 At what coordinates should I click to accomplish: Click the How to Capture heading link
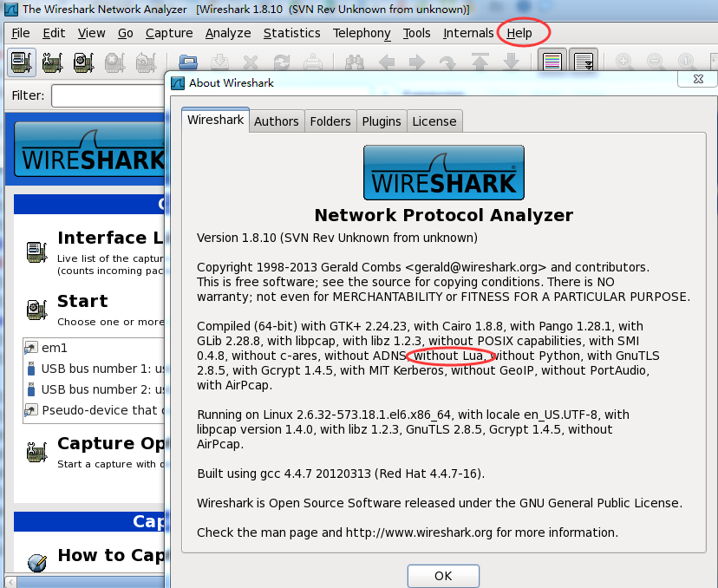click(110, 555)
